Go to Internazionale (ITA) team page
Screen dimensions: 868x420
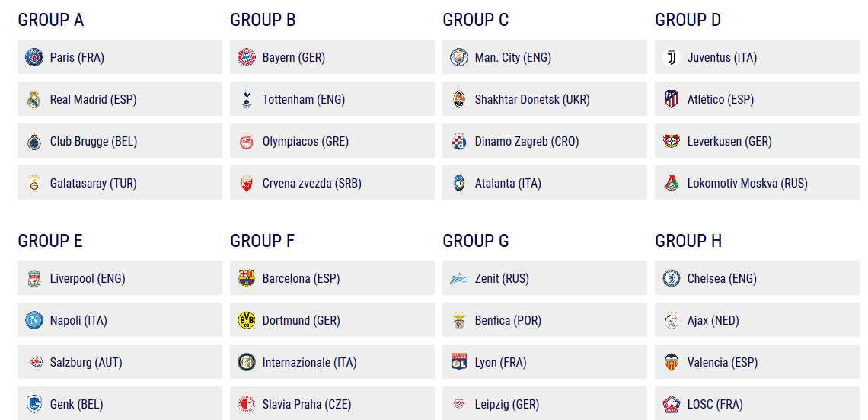click(x=309, y=362)
